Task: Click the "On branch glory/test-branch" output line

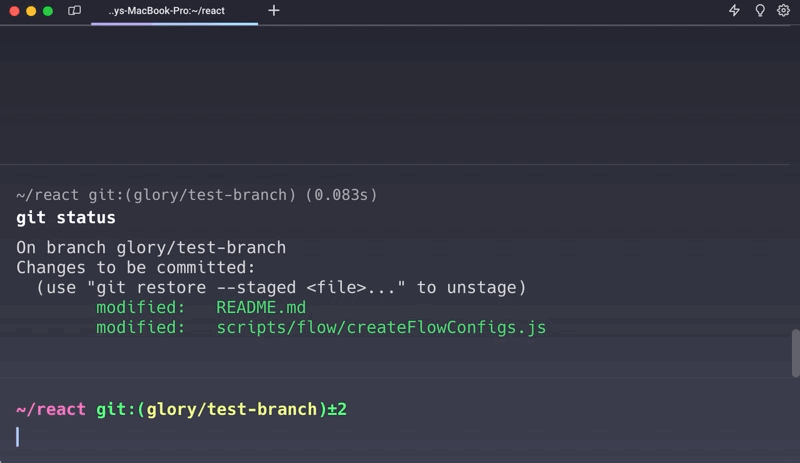Action: [151, 248]
